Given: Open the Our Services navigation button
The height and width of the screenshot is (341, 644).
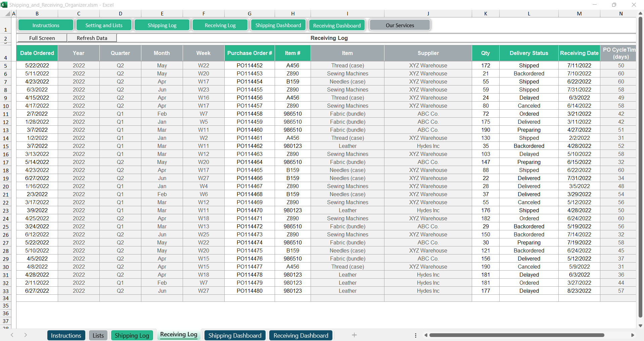Looking at the screenshot, I should pyautogui.click(x=400, y=25).
